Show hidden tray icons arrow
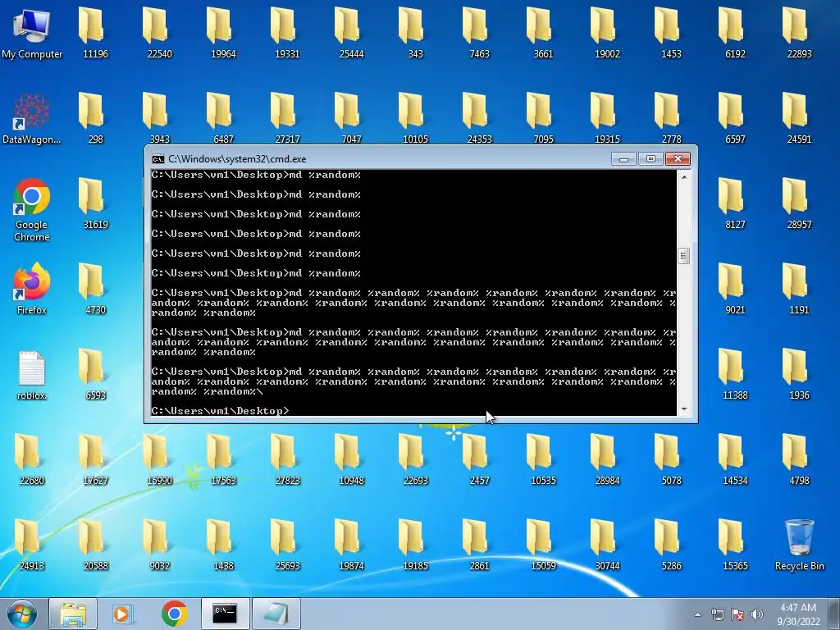Viewport: 840px width, 630px height. pos(697,614)
